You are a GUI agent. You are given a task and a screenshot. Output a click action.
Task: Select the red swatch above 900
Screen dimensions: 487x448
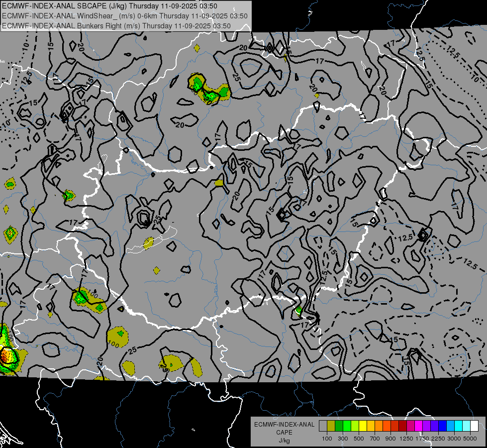[395, 426]
